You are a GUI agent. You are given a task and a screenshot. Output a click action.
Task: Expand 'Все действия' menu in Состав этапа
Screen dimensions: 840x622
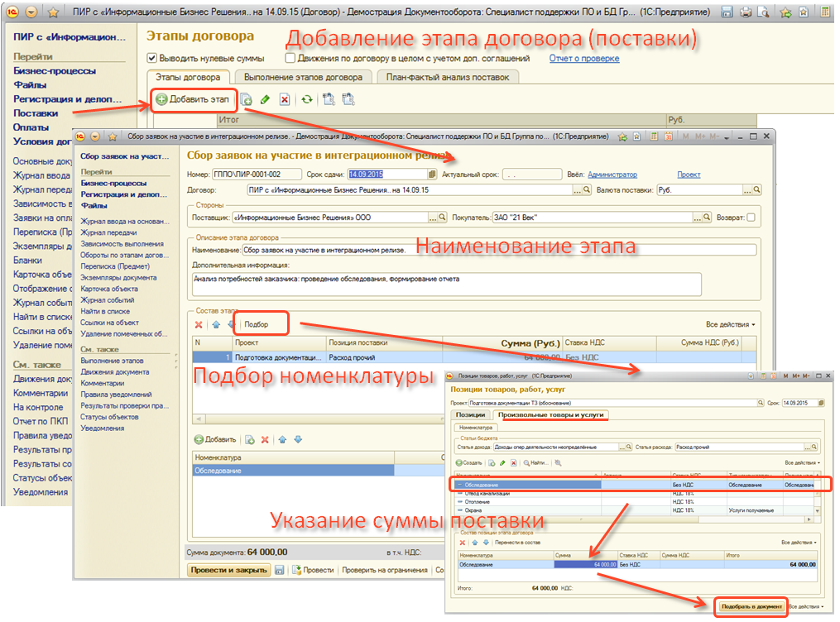coord(730,324)
